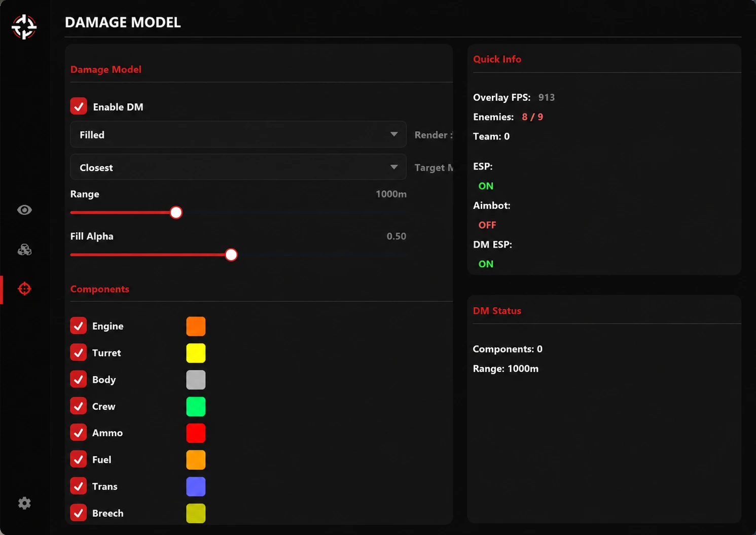Image resolution: width=756 pixels, height=535 pixels.
Task: Open the three-circles sidebar tab
Action: coord(24,249)
